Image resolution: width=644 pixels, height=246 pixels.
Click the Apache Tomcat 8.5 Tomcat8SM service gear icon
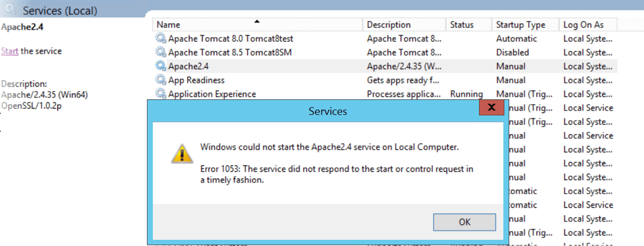(161, 52)
